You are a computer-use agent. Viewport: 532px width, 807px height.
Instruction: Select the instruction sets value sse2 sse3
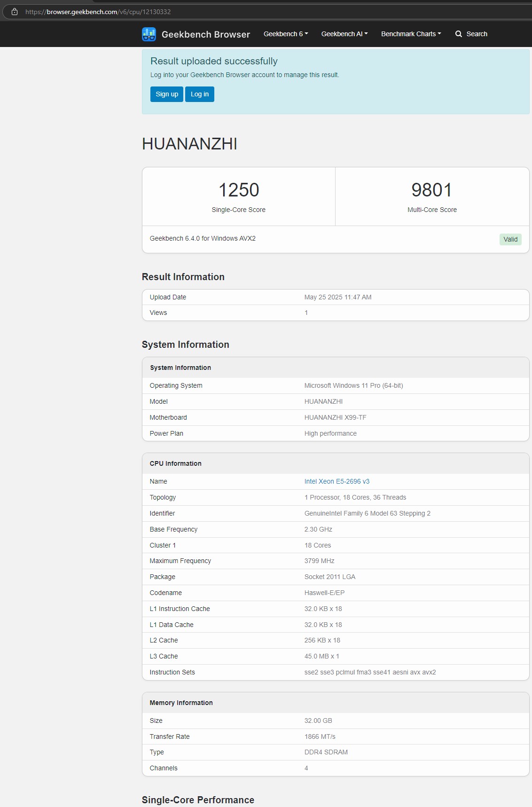coord(370,672)
